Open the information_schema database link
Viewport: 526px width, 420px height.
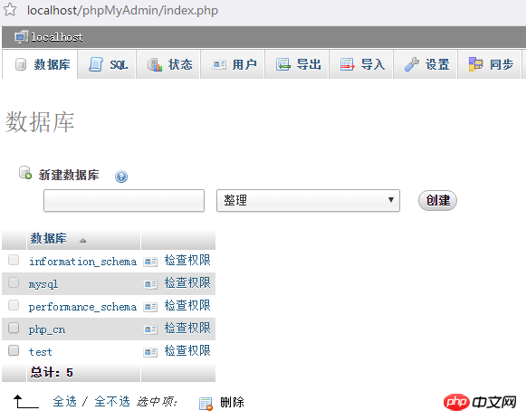pos(82,262)
